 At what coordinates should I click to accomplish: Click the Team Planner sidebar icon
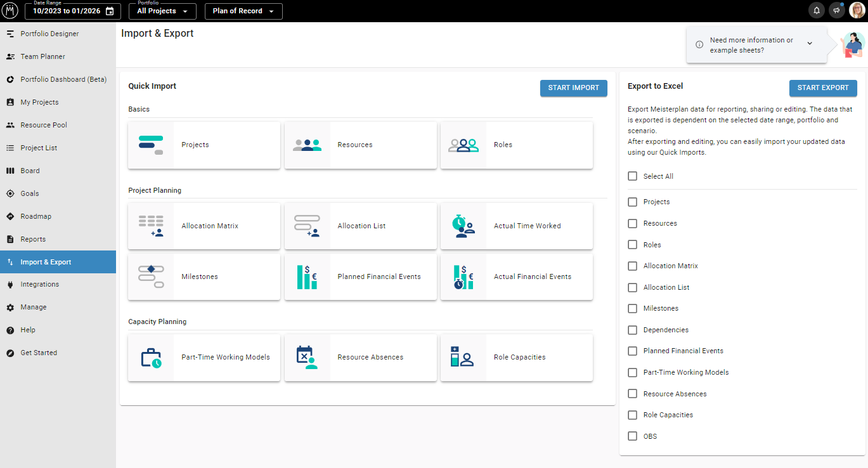[x=10, y=56]
